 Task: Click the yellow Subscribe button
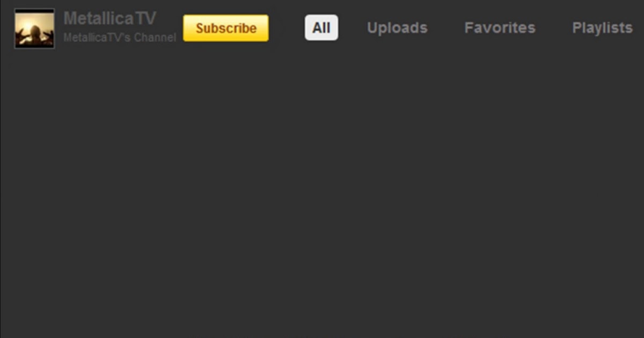point(226,28)
